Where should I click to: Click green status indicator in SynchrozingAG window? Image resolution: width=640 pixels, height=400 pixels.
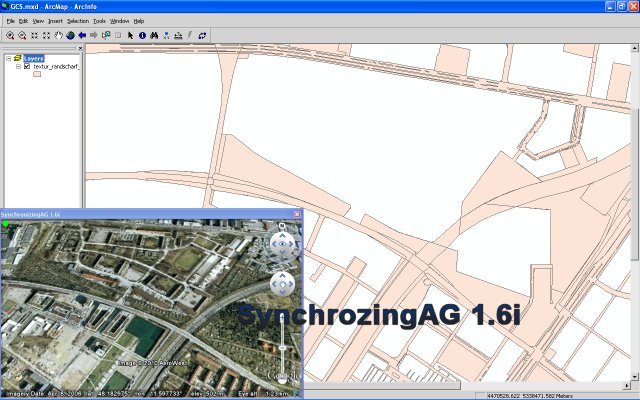[5, 224]
